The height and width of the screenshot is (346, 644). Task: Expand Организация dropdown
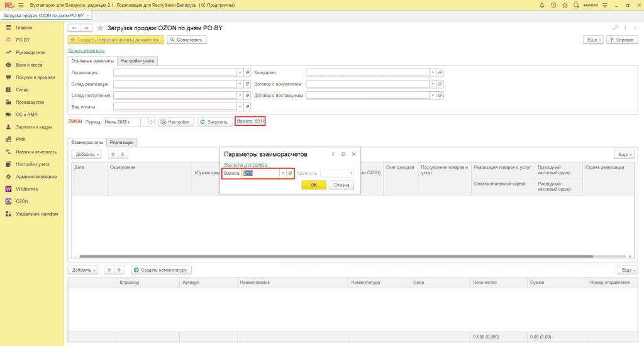240,72
